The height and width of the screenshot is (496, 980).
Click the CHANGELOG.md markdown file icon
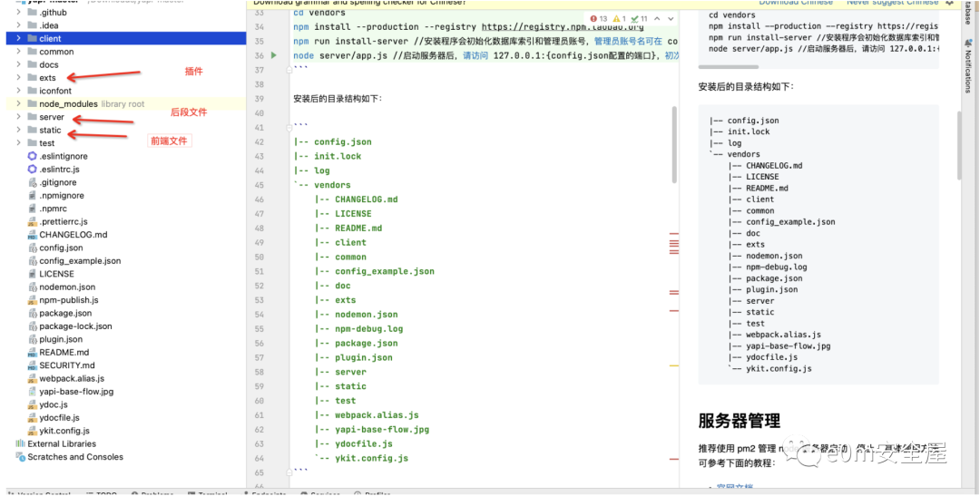(x=33, y=235)
